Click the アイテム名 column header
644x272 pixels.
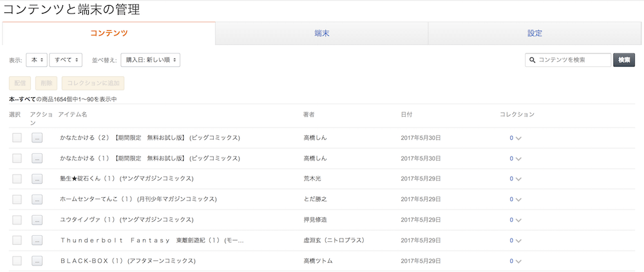coord(73,115)
